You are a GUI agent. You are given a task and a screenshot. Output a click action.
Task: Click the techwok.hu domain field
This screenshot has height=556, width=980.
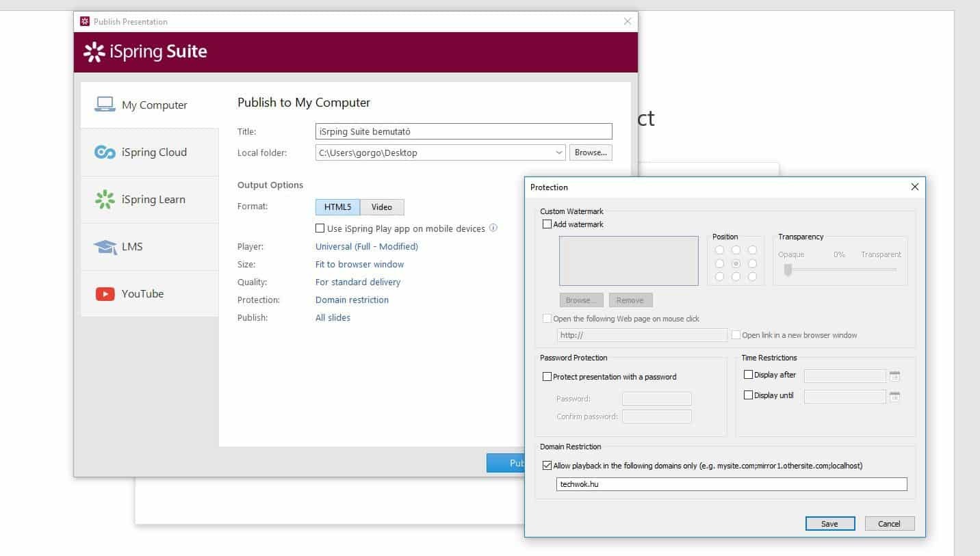(732, 484)
